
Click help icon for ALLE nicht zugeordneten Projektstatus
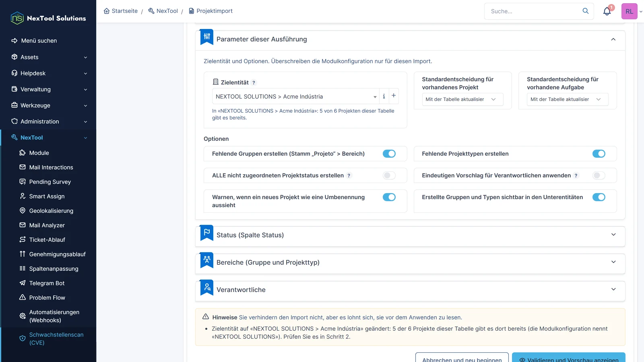(349, 175)
